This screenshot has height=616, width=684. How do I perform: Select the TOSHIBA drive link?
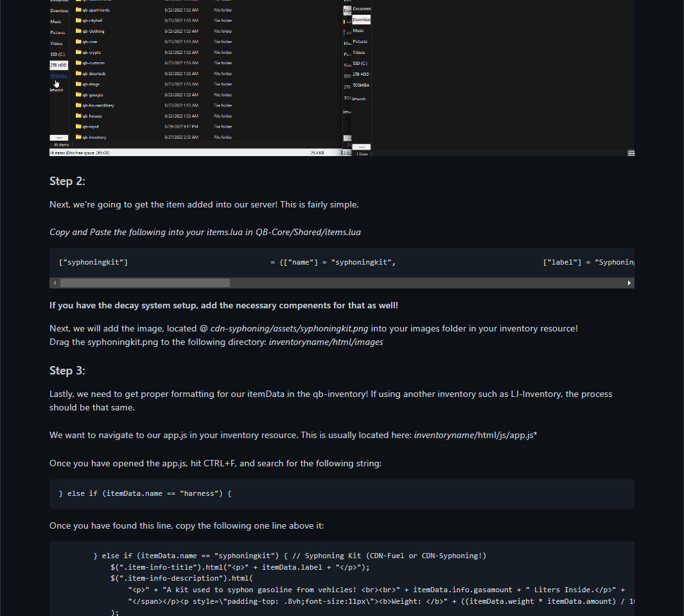pyautogui.click(x=58, y=75)
